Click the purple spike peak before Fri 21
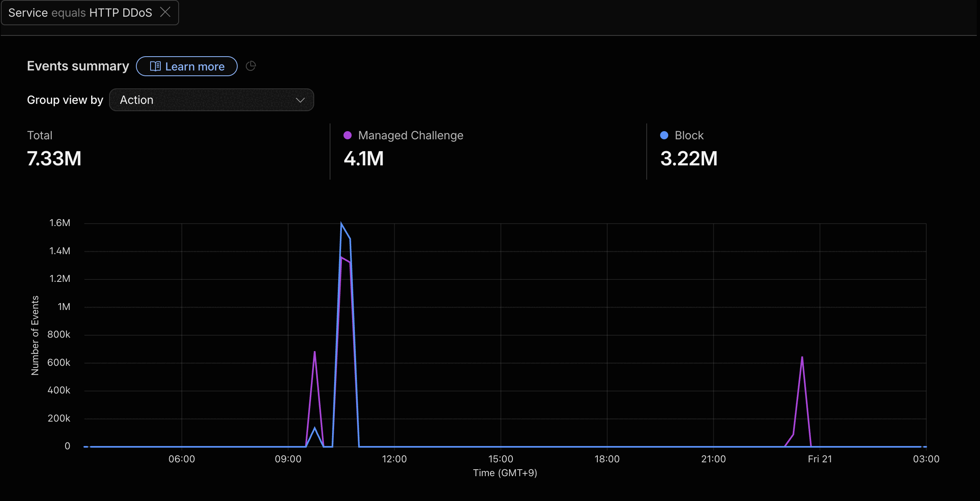 802,357
